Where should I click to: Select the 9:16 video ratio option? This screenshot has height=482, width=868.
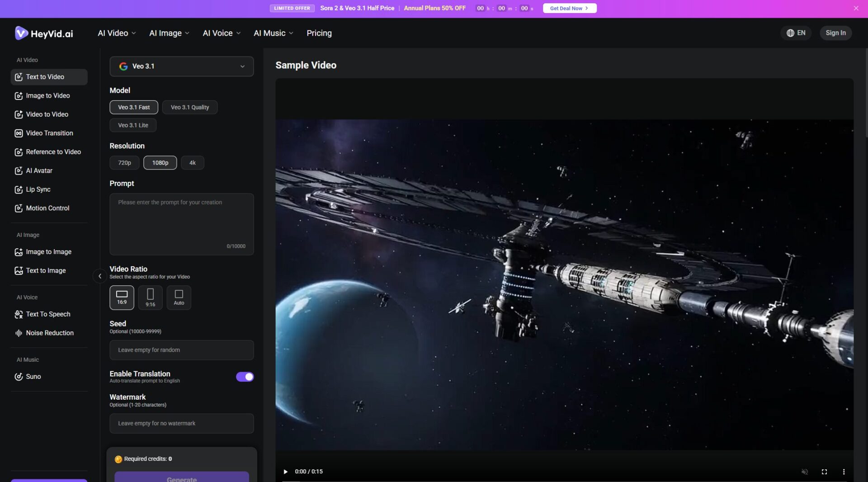coord(150,298)
